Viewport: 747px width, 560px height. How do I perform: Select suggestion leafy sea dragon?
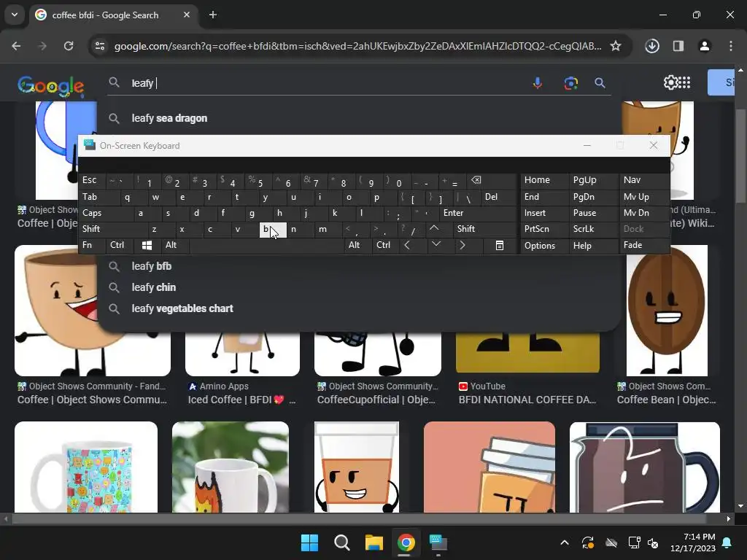click(x=359, y=118)
